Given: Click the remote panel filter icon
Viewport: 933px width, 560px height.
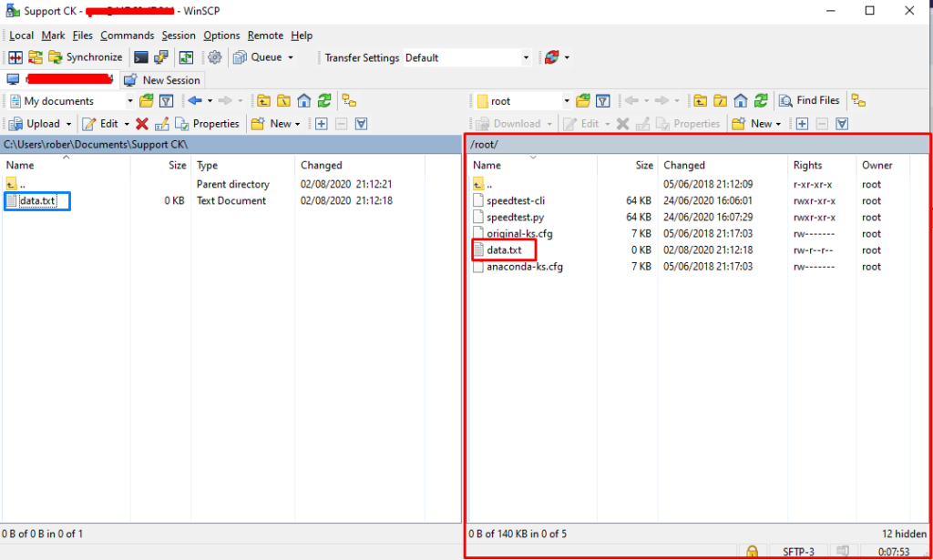Looking at the screenshot, I should point(603,101).
